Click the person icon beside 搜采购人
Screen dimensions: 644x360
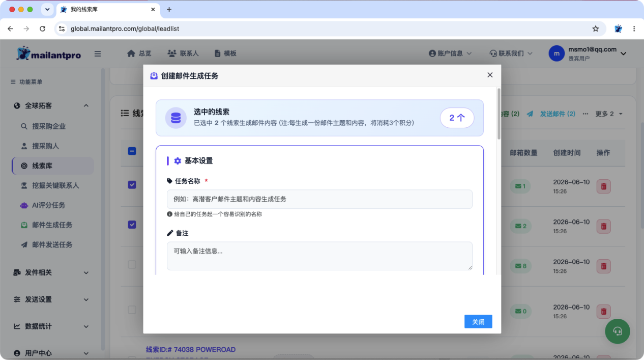[24, 146]
